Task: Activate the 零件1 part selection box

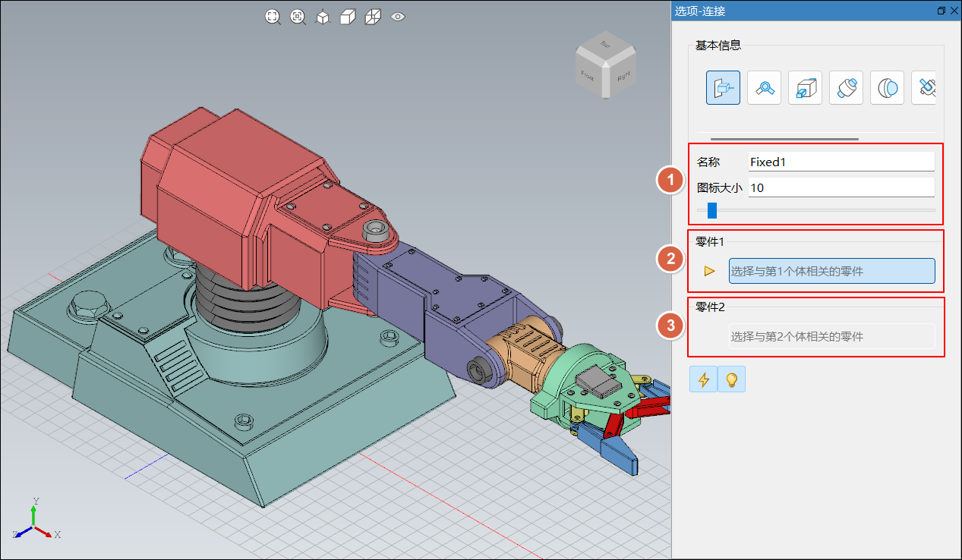Action: coord(831,271)
